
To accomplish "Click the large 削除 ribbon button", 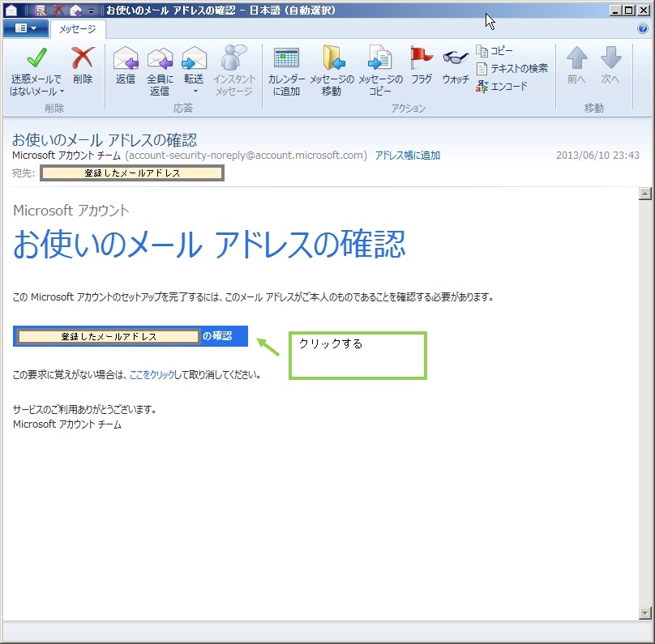I will (x=83, y=66).
